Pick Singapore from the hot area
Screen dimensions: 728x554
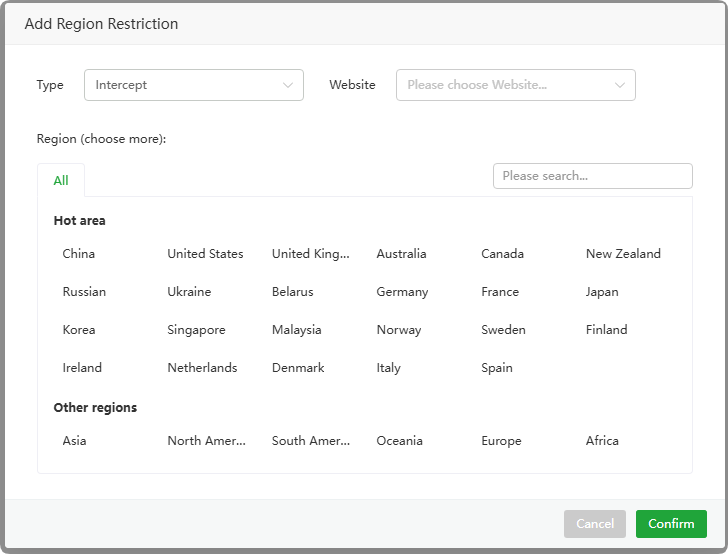196,330
